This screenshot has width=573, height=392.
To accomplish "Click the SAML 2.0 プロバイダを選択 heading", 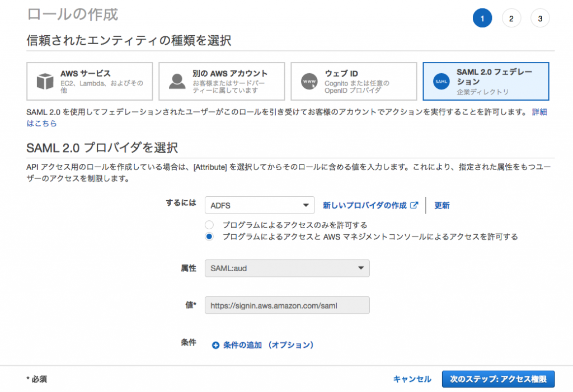I will 102,148.
